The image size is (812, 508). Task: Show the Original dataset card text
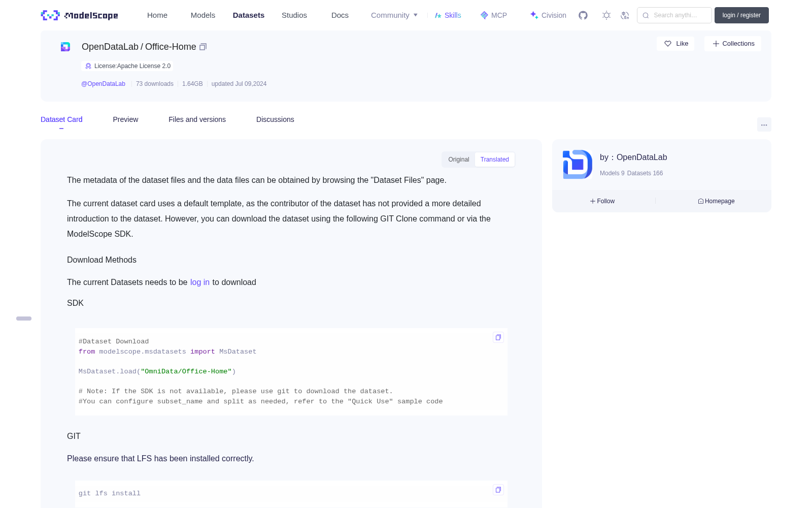tap(459, 160)
